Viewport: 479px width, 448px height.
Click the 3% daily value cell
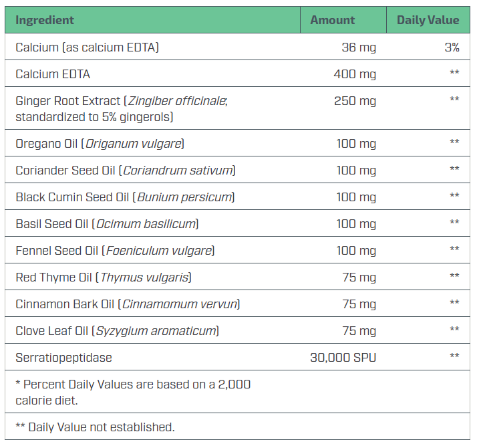tap(452, 47)
